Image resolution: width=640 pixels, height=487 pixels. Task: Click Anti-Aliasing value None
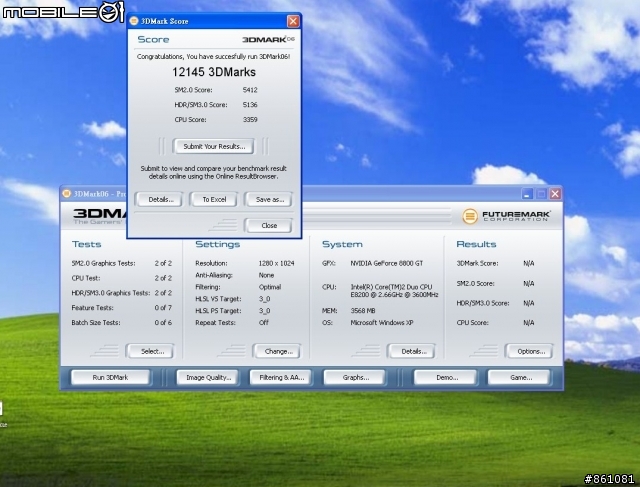click(266, 275)
